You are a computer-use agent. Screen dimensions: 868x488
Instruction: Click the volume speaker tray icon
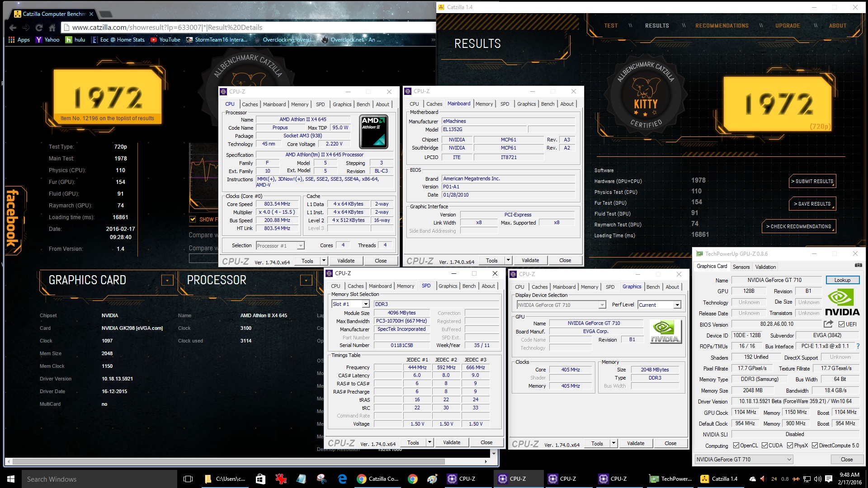pos(817,479)
